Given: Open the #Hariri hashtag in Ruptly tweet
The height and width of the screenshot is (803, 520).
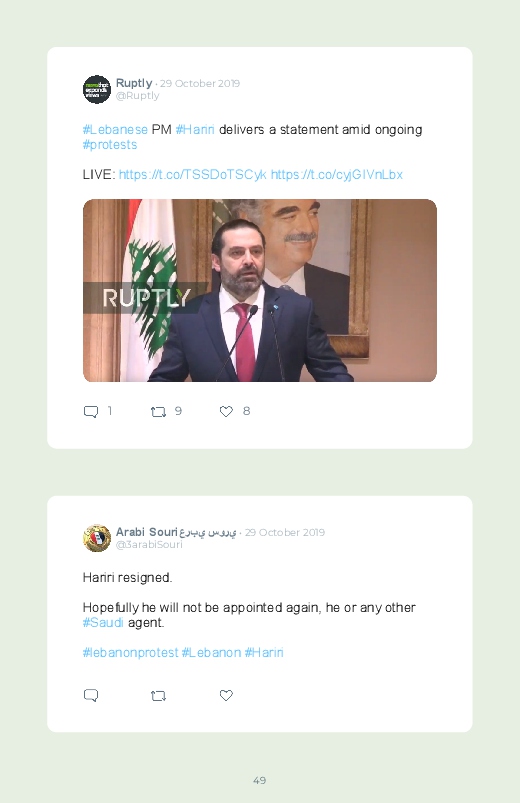Looking at the screenshot, I should (x=195, y=130).
